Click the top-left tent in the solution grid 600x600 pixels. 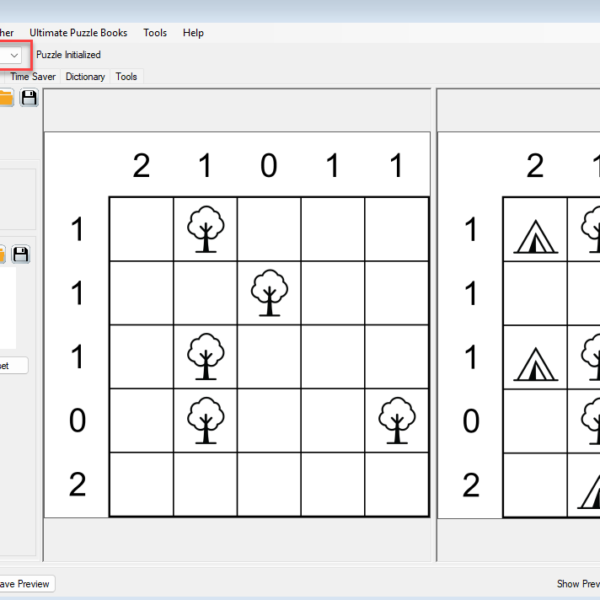(x=535, y=237)
